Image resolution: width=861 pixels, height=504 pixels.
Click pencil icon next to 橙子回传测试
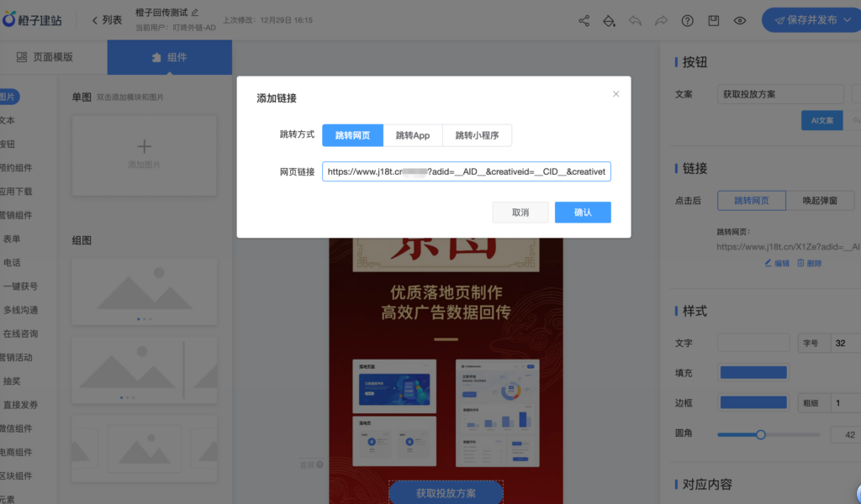coord(195,13)
